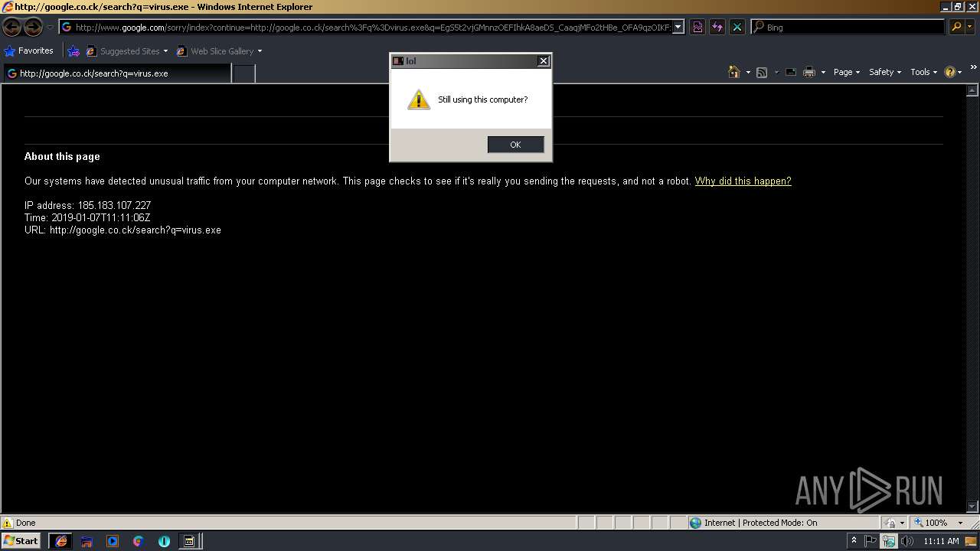The image size is (980, 551).
Task: Click the tray icon right of the clock
Action: [971, 541]
